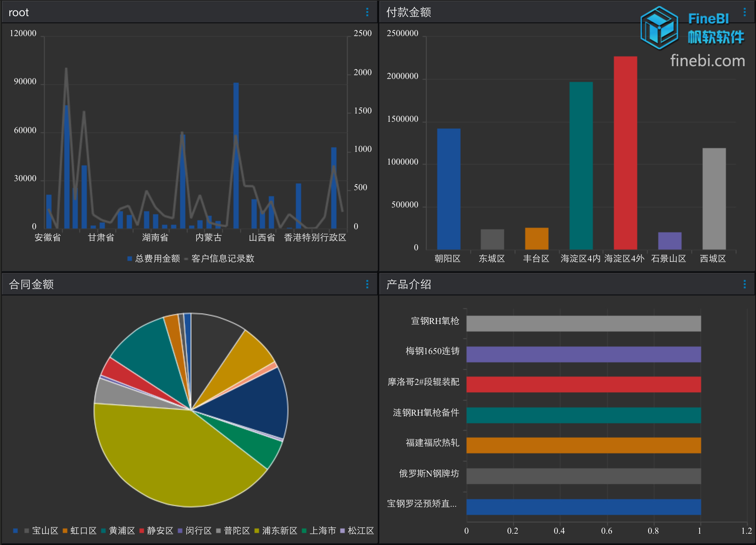Click the teal 涟钢RH氧枪备件 horizontal bar
Screen dimensions: 756x545
tap(583, 415)
